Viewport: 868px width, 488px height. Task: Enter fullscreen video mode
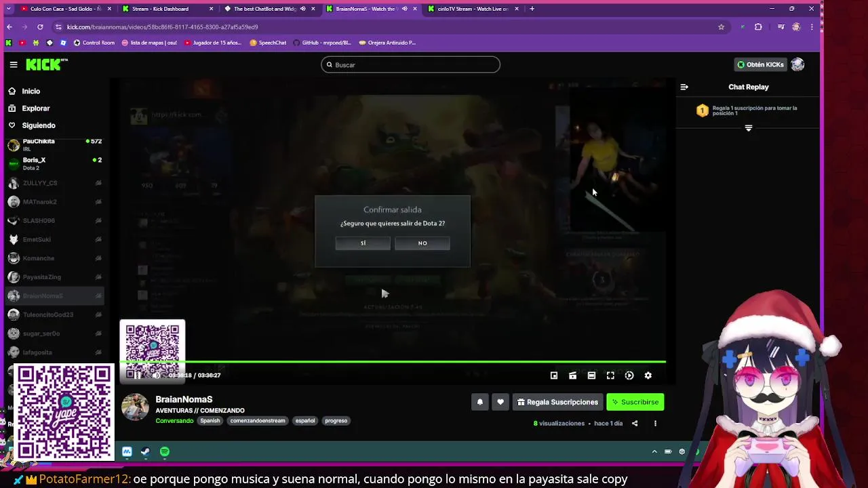point(610,375)
